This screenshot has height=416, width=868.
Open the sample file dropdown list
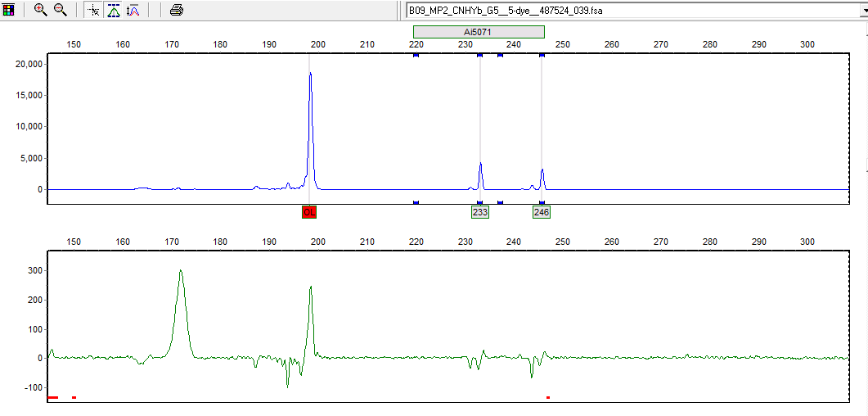click(x=861, y=11)
